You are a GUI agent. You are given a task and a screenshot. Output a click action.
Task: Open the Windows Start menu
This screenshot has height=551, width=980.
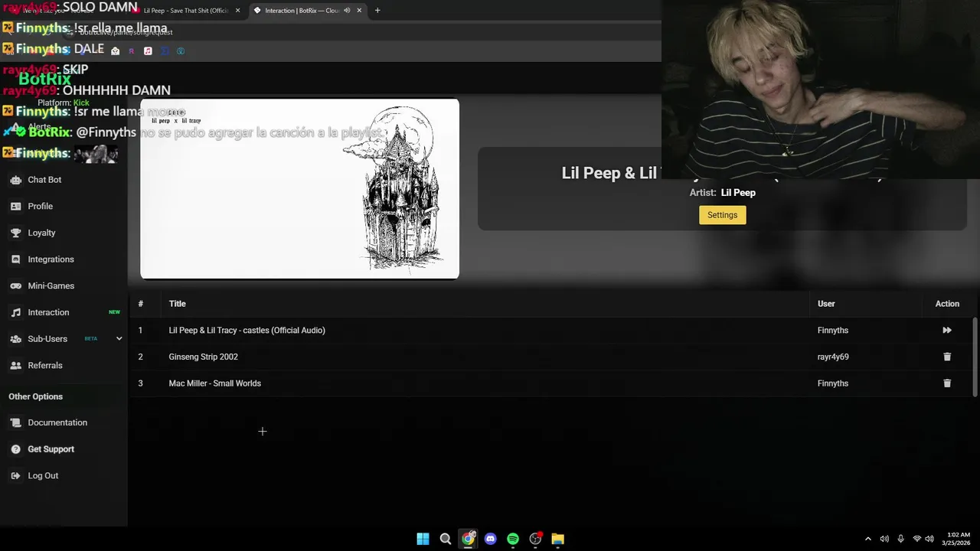[423, 539]
